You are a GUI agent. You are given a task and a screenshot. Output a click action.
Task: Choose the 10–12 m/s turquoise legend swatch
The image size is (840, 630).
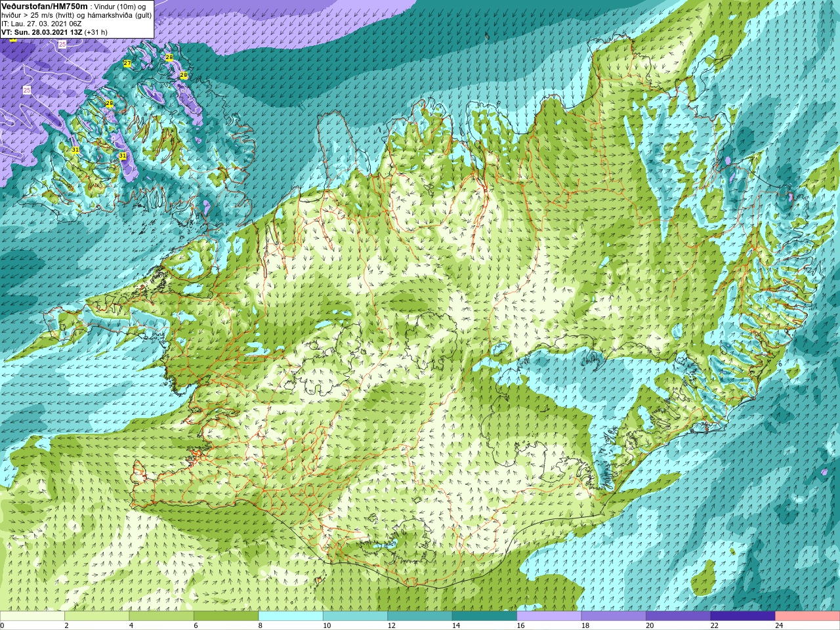pos(355,616)
